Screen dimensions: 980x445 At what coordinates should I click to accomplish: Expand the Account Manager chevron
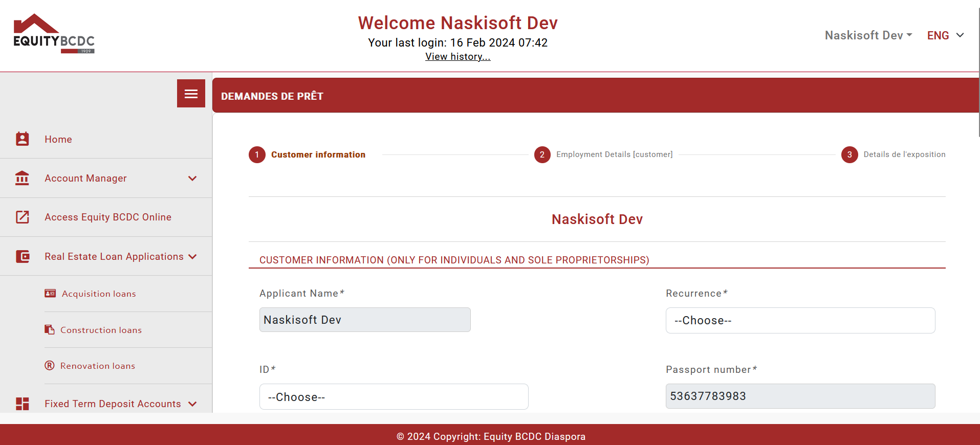pyautogui.click(x=192, y=179)
